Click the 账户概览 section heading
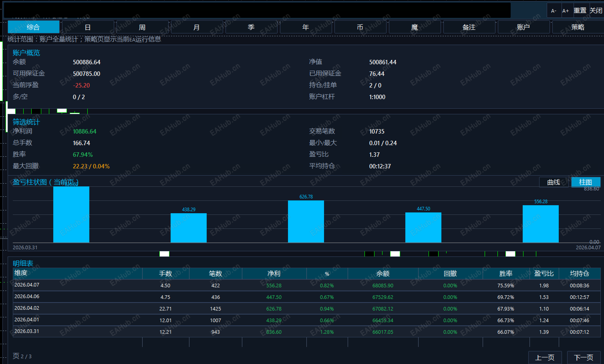 26,53
